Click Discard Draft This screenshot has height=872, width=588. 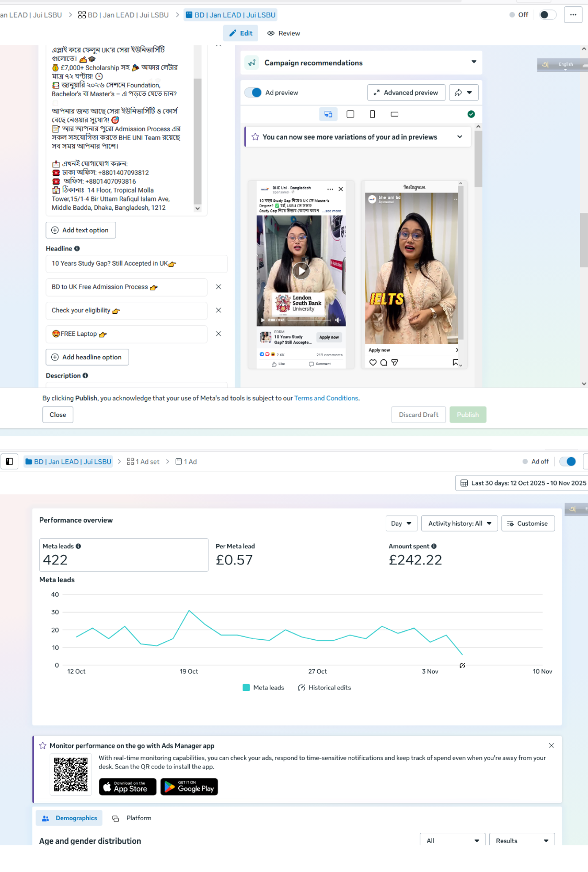click(x=419, y=415)
